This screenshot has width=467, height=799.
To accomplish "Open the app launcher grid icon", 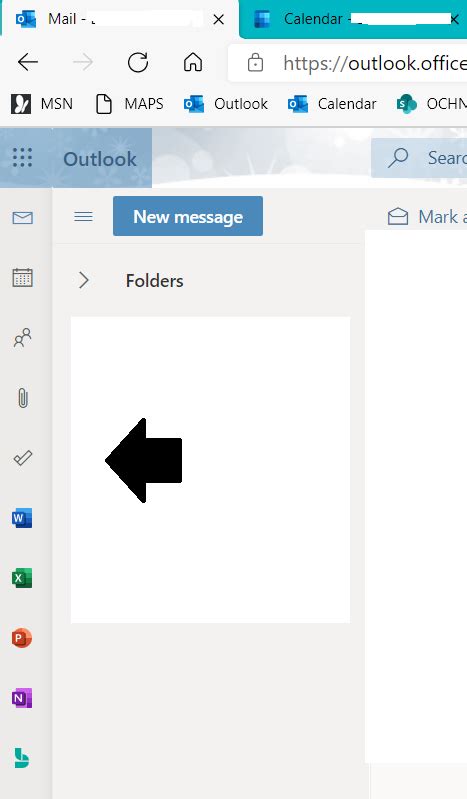I will [22, 157].
